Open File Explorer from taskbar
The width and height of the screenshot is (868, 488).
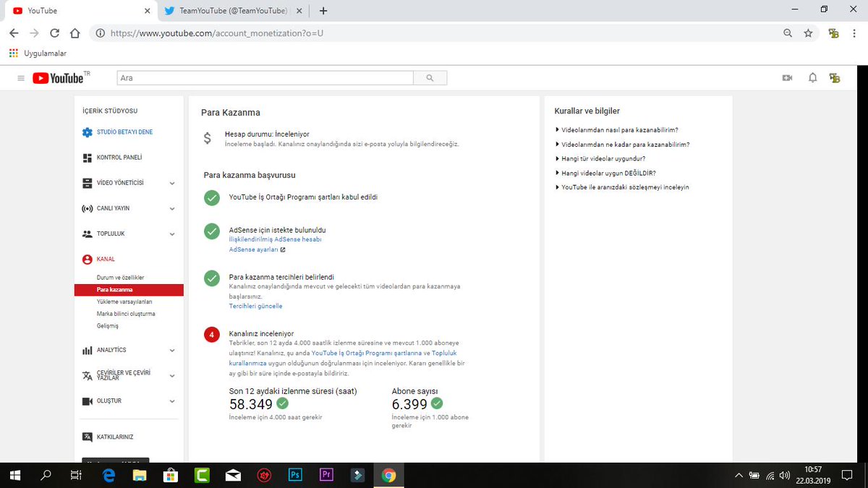pyautogui.click(x=140, y=475)
